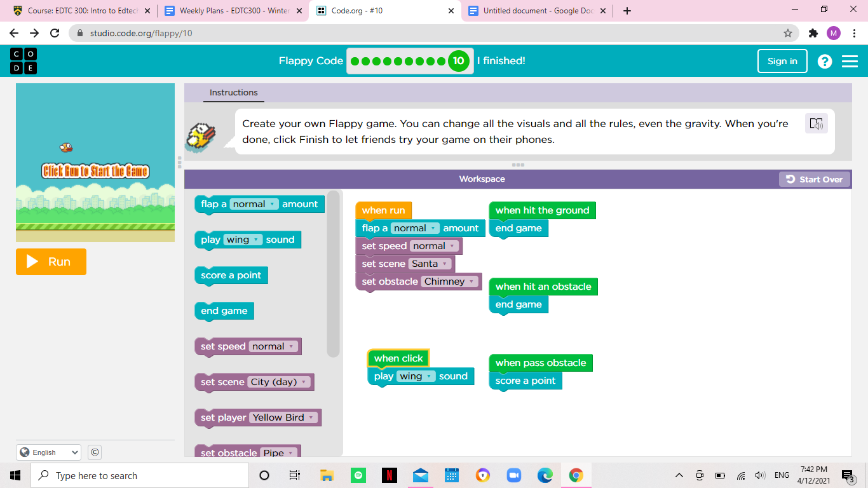Open the English language selector
The image size is (868, 488).
pos(48,452)
